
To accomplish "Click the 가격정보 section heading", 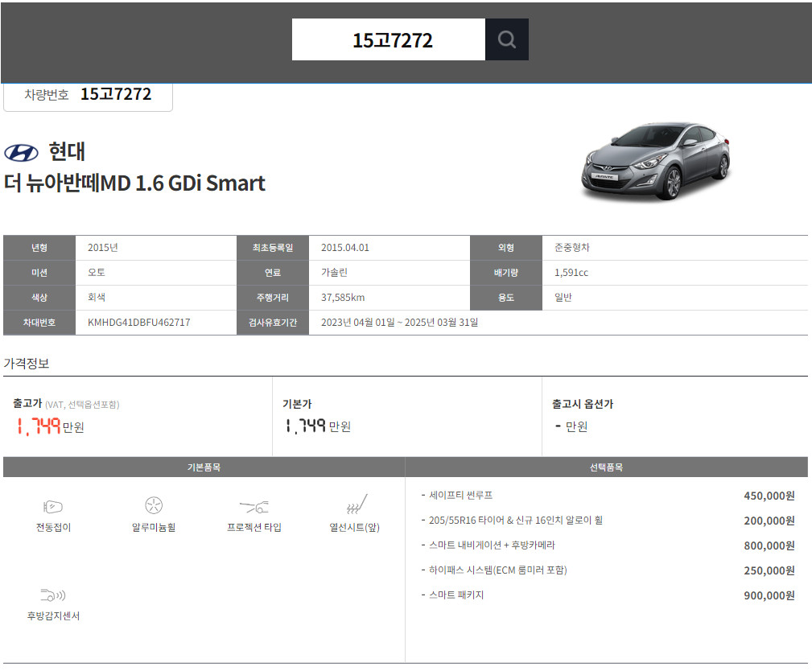I will [27, 364].
